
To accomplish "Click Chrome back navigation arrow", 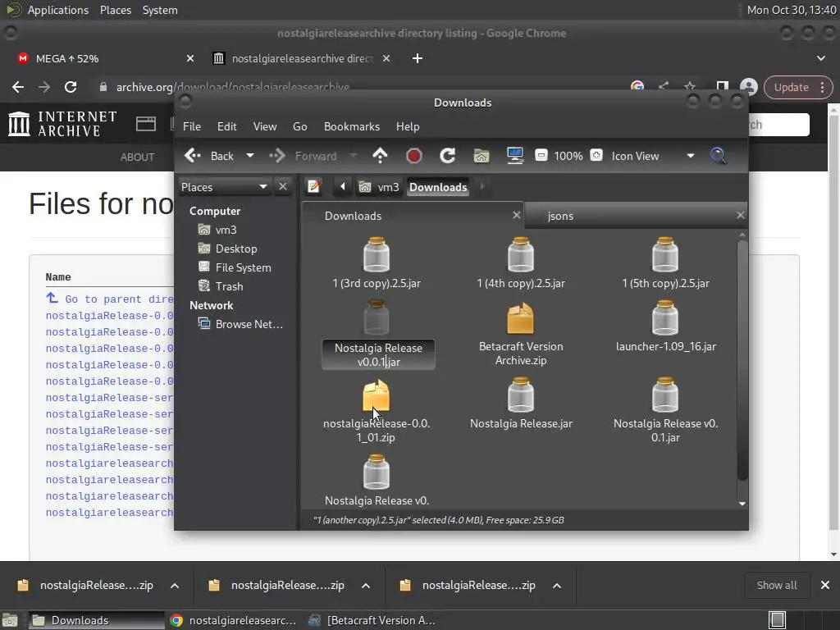I will 18,87.
